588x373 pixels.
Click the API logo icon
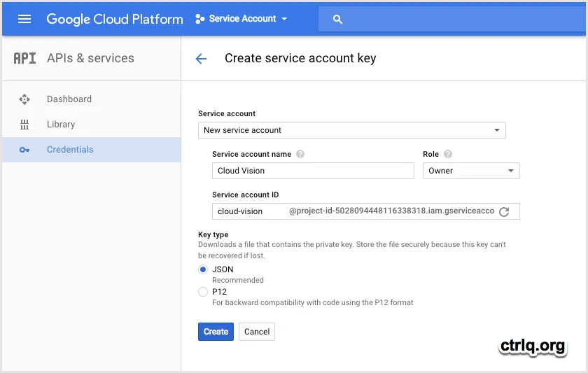[x=24, y=58]
